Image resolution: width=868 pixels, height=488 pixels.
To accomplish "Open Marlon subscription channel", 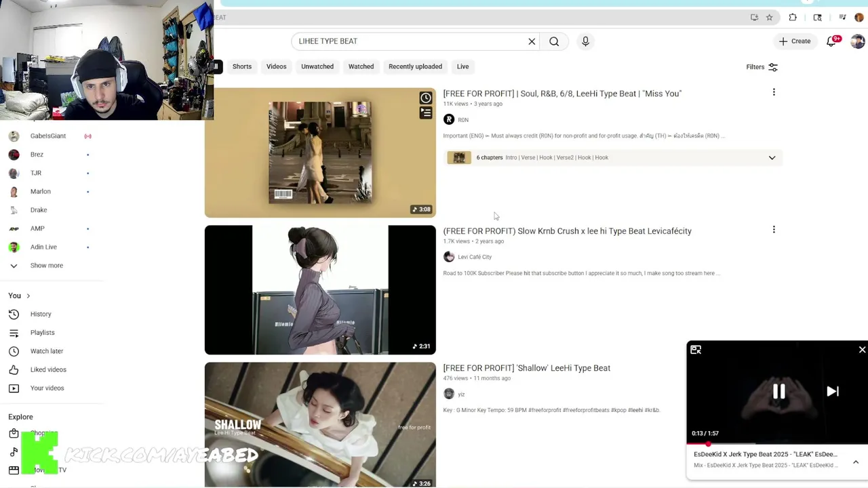I will 40,191.
